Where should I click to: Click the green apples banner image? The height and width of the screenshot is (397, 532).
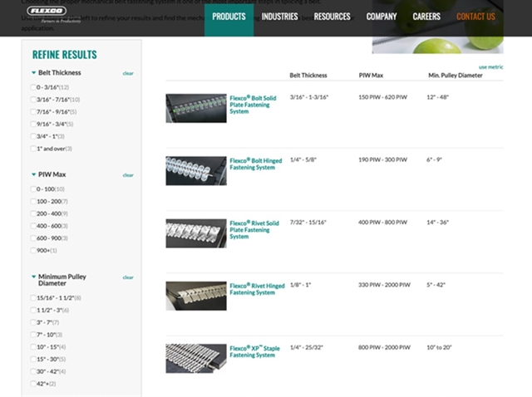(438, 45)
